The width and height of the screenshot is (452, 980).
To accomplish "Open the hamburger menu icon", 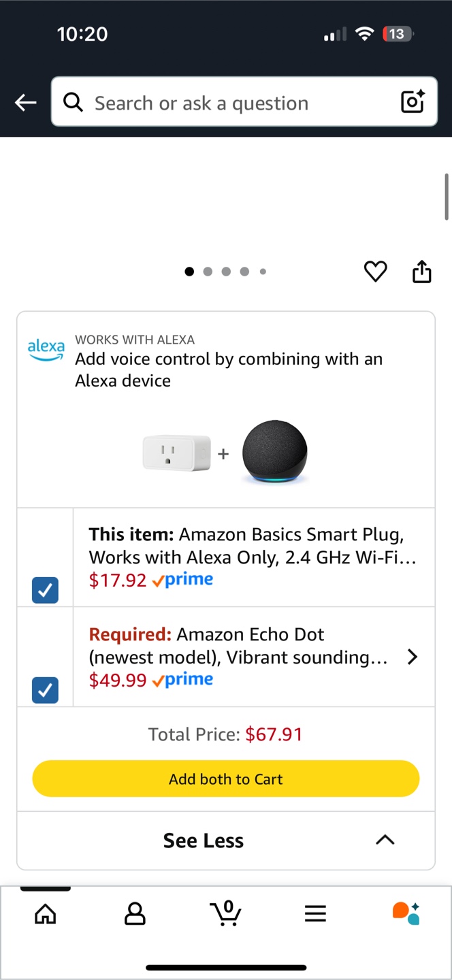I will pyautogui.click(x=315, y=914).
